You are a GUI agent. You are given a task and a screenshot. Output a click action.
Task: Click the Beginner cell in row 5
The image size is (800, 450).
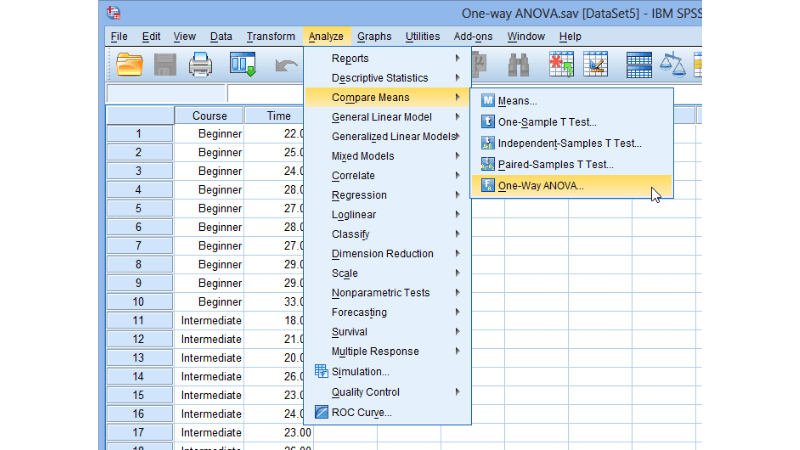209,208
